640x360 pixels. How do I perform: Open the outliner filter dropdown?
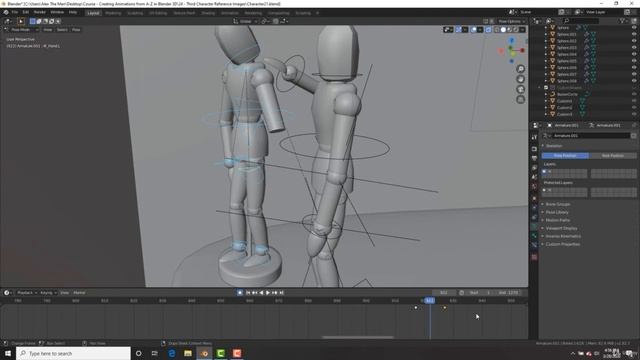point(623,21)
